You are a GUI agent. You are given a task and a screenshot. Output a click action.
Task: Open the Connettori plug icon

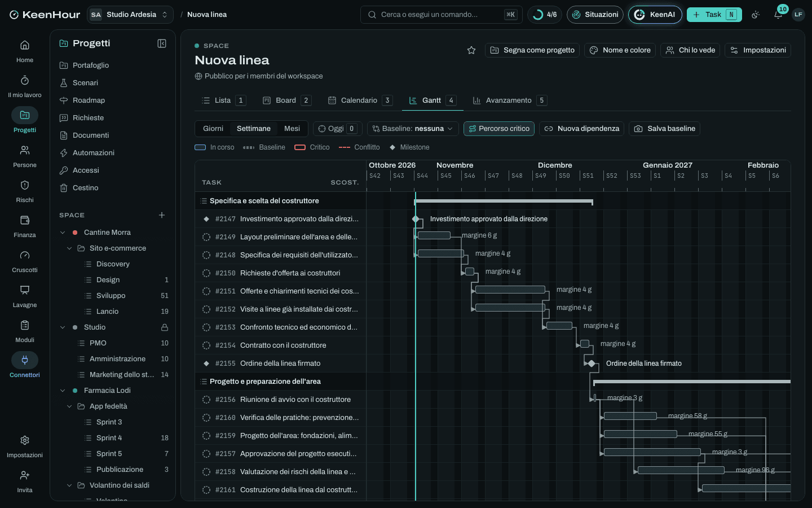[x=25, y=360]
